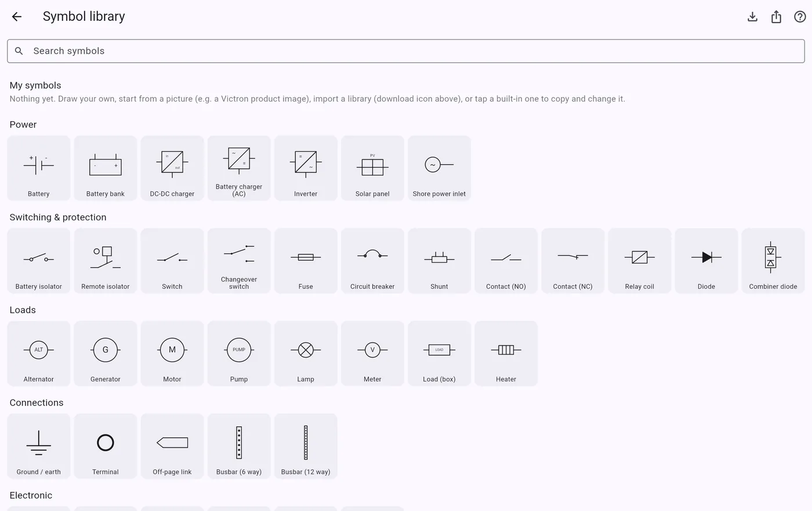
Task: Choose the Meter symbol
Action: pos(372,354)
